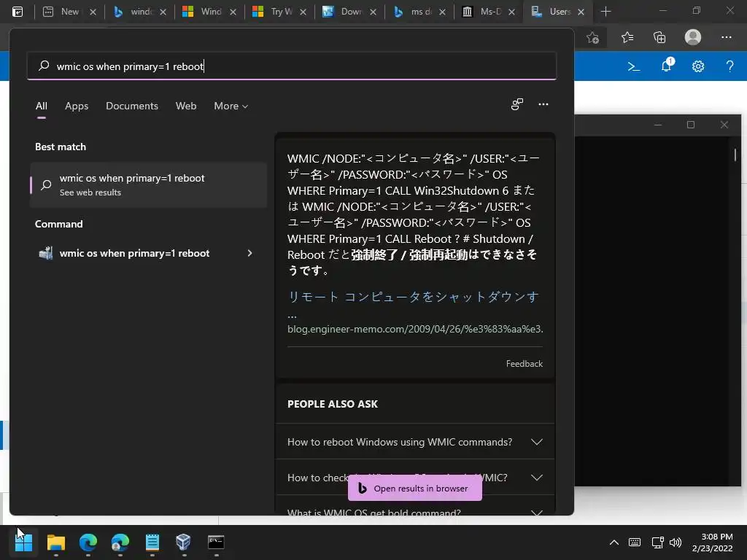Run command wmic os when primary=1 reboot
The height and width of the screenshot is (560, 747).
tap(134, 253)
